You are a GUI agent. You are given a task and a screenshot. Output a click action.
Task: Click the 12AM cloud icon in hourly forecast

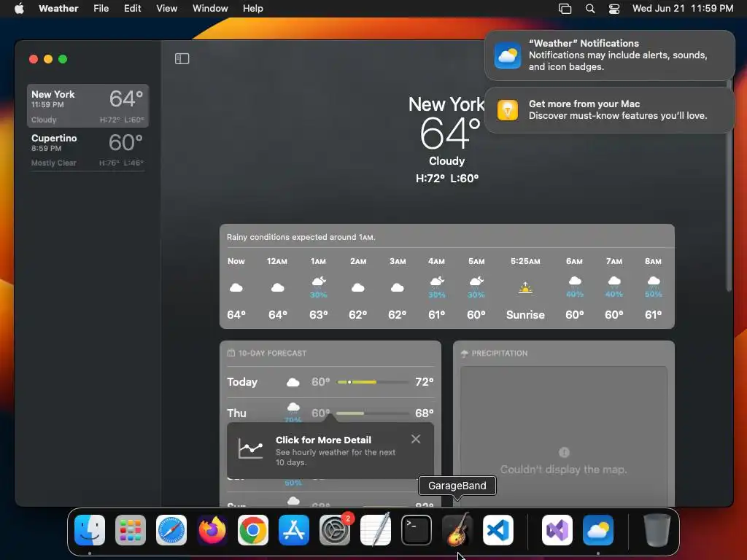278,287
